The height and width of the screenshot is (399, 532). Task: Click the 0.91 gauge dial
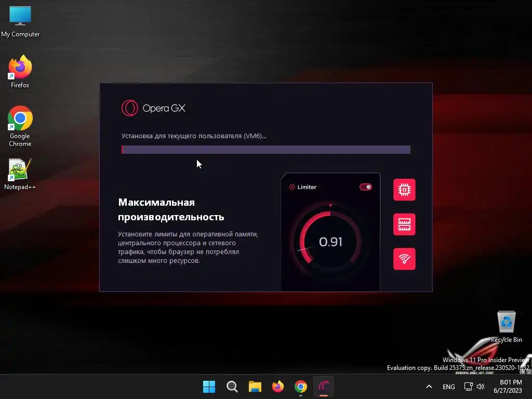pos(330,241)
